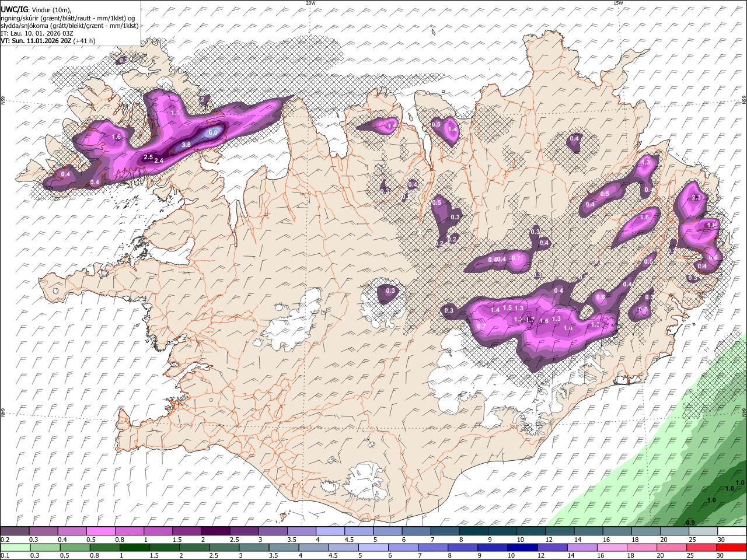Image resolution: width=747 pixels, height=560 pixels.
Task: Click the 2.4 value label on the map
Action: (x=159, y=160)
